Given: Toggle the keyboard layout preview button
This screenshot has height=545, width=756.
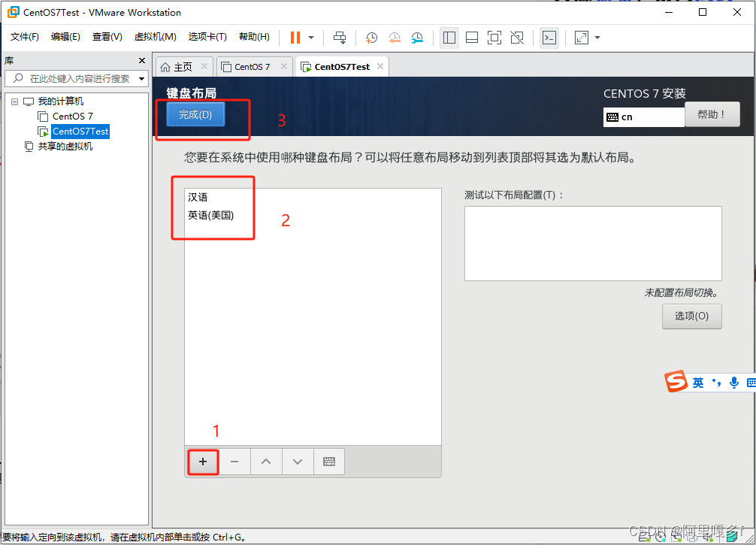Looking at the screenshot, I should pyautogui.click(x=328, y=462).
